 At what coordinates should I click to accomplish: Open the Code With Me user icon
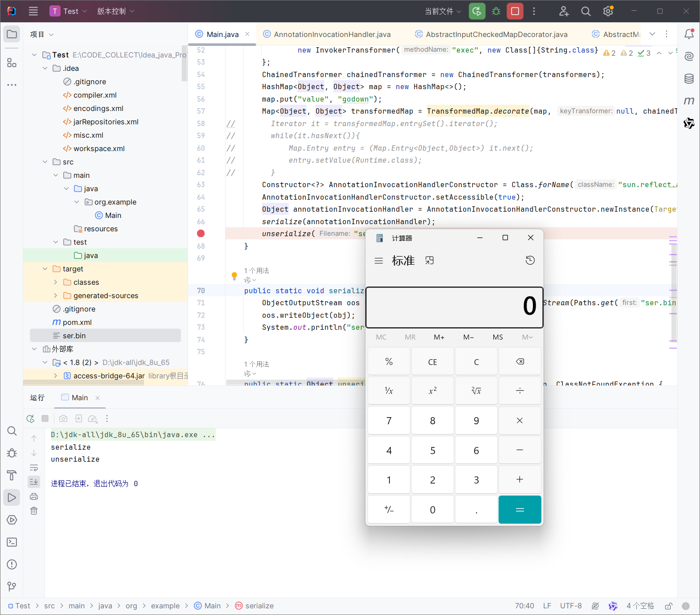pos(564,11)
